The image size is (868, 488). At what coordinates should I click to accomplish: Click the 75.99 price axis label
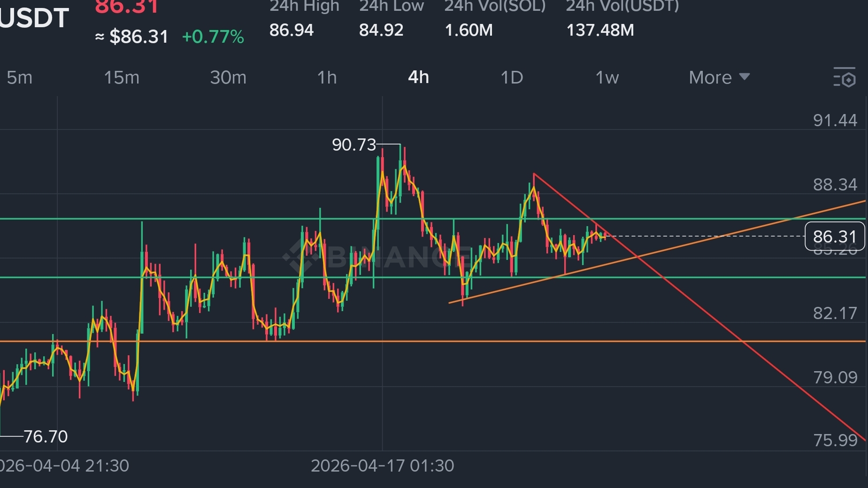835,440
